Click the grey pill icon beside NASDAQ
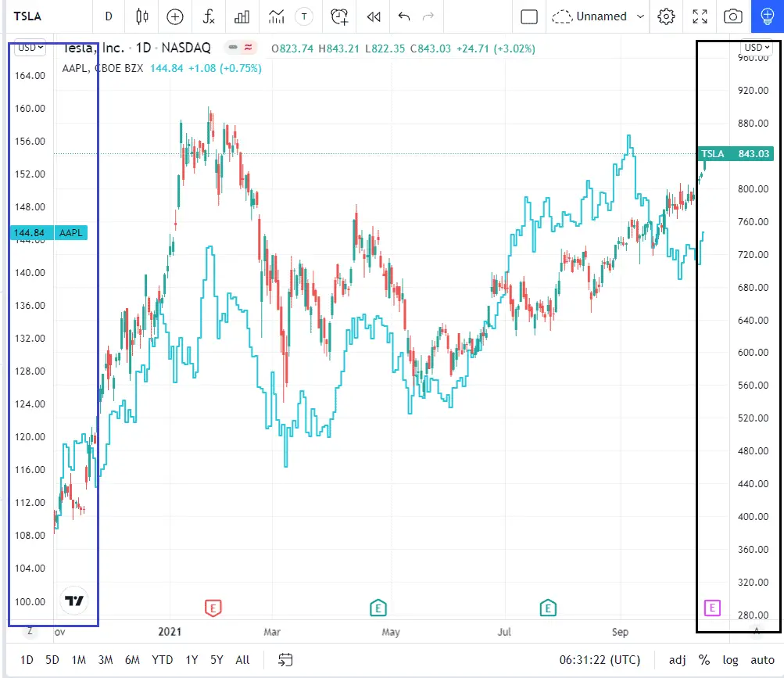784x678 pixels. 232,48
